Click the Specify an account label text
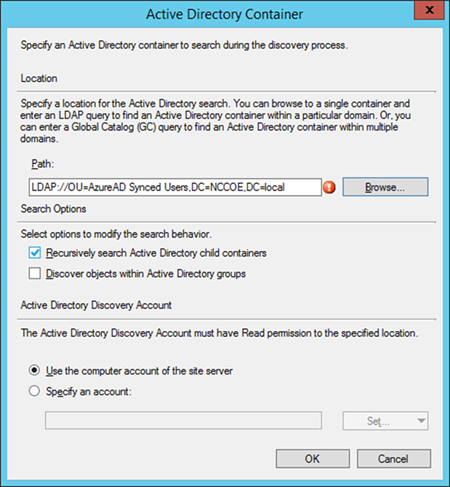450x487 pixels. tap(89, 391)
